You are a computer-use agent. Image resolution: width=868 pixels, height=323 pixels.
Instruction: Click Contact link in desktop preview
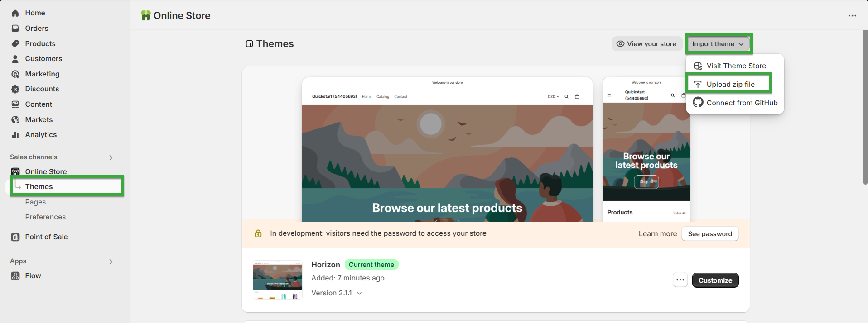click(400, 97)
